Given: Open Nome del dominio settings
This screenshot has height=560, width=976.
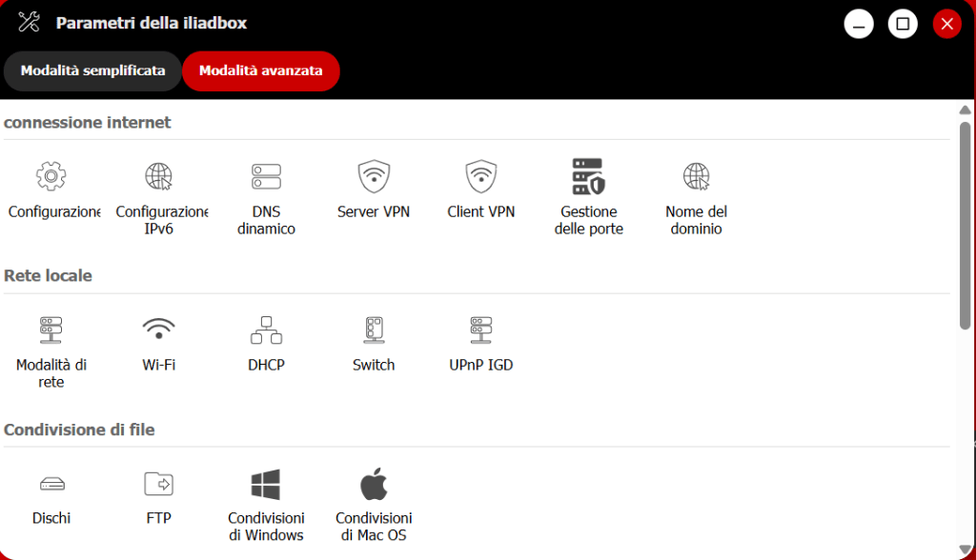Looking at the screenshot, I should 696,177.
